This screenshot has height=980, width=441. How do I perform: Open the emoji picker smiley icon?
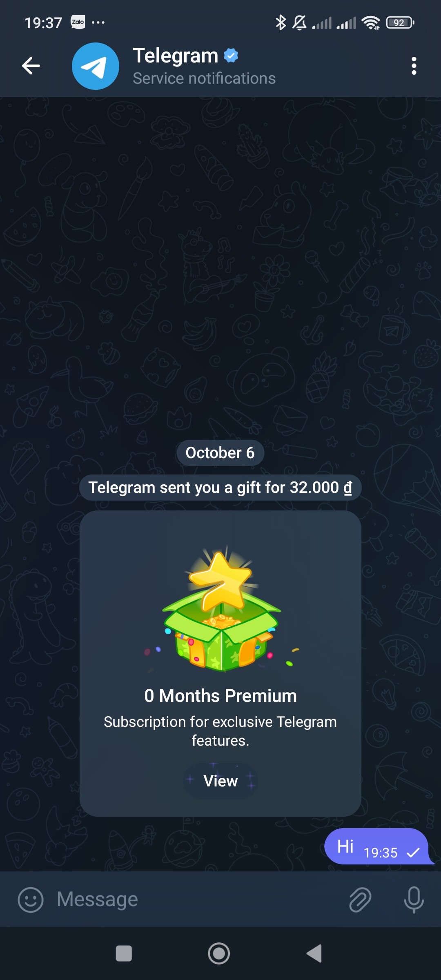31,900
